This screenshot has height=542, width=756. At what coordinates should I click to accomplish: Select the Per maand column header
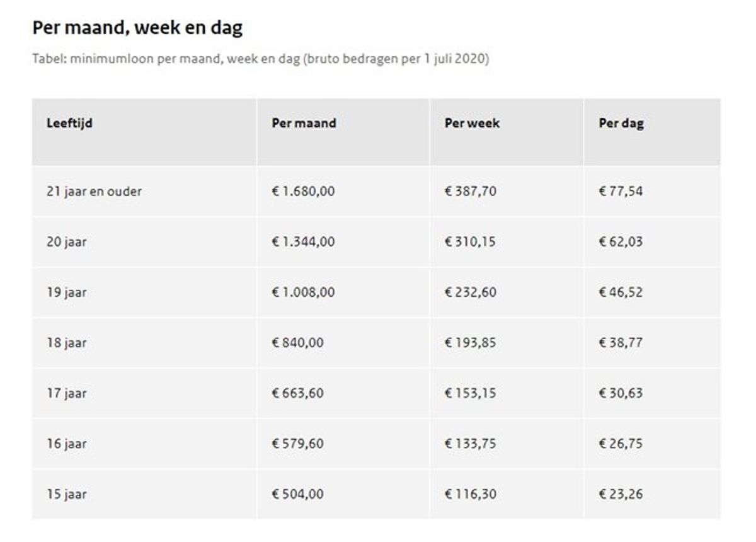coord(304,123)
